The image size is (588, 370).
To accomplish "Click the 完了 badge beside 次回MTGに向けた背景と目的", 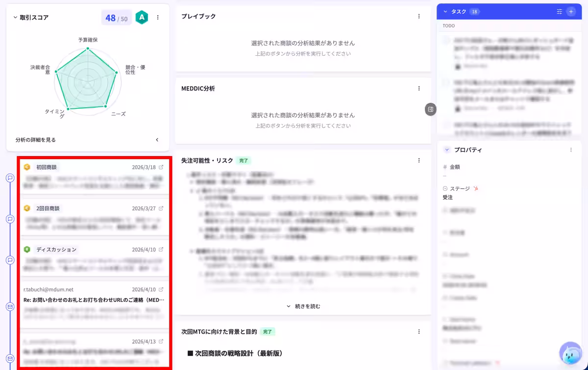I will (268, 332).
